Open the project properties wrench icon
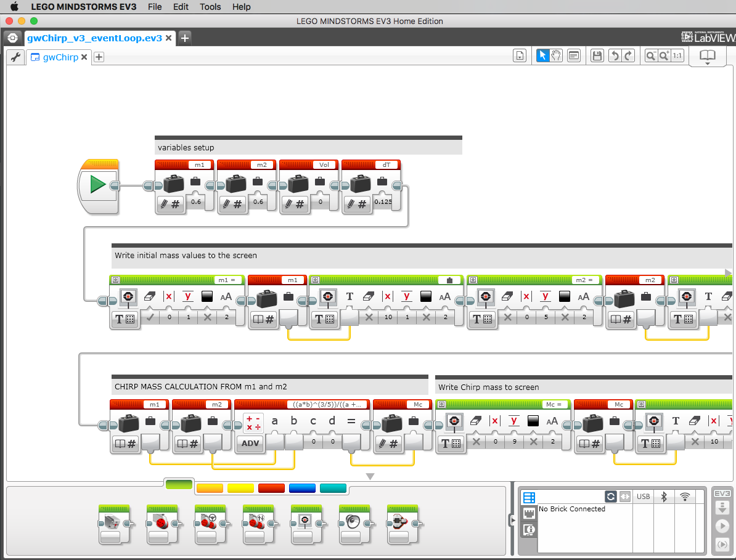This screenshot has width=736, height=560. coord(15,57)
